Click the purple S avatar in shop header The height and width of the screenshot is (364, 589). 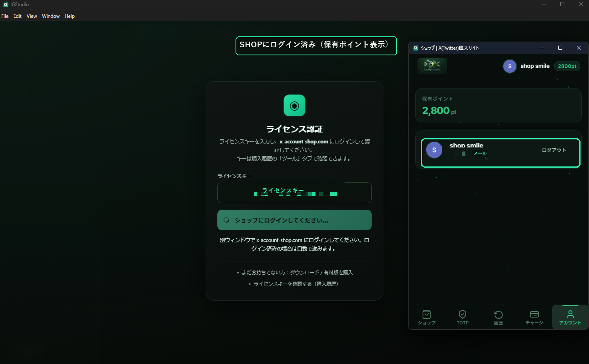(510, 66)
